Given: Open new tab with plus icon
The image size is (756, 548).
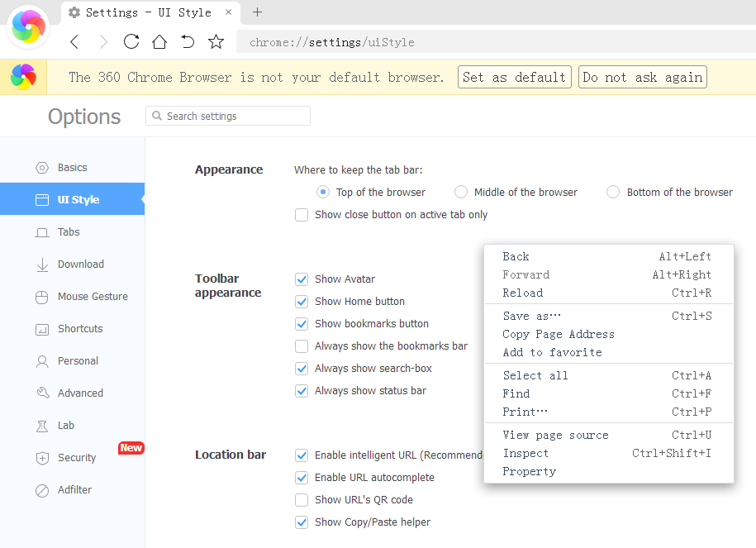Looking at the screenshot, I should [x=257, y=12].
